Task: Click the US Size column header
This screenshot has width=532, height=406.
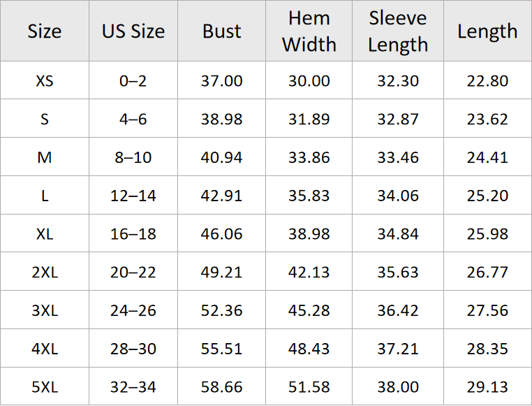Action: coord(133,31)
